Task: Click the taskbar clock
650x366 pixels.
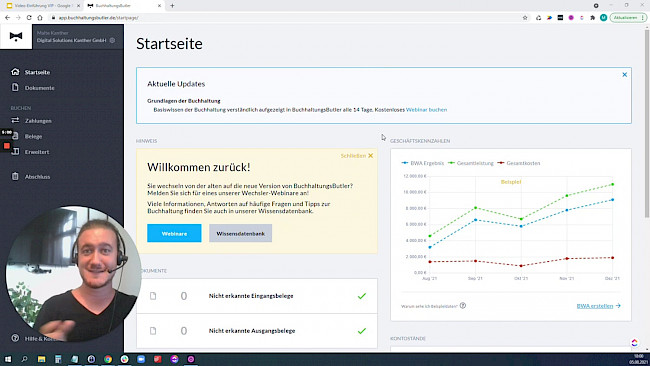Action: click(639, 359)
